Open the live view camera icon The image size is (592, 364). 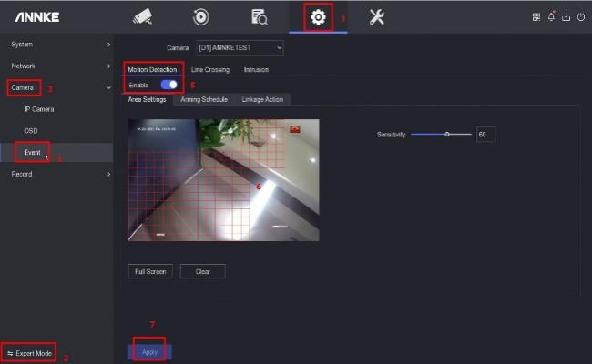click(x=142, y=16)
